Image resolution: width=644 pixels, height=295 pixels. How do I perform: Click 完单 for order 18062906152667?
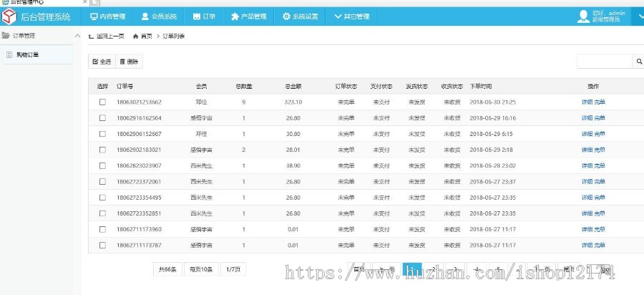click(600, 134)
